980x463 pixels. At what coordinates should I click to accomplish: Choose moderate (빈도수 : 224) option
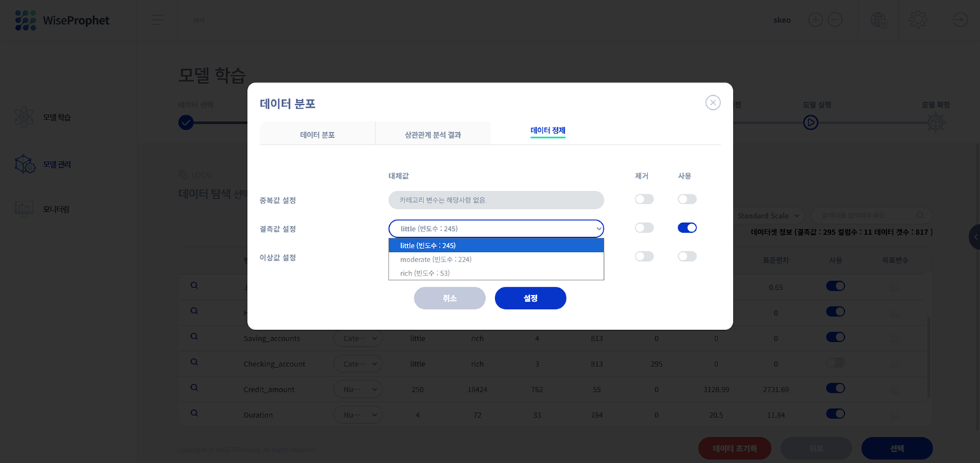tap(496, 259)
